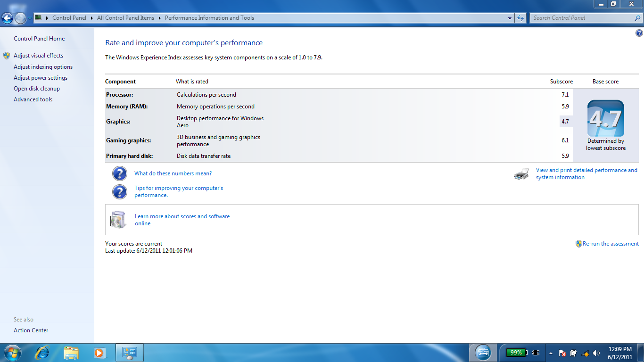Click the shield icon beside 'Re-run the assessment'
The image size is (644, 362).
[579, 244]
